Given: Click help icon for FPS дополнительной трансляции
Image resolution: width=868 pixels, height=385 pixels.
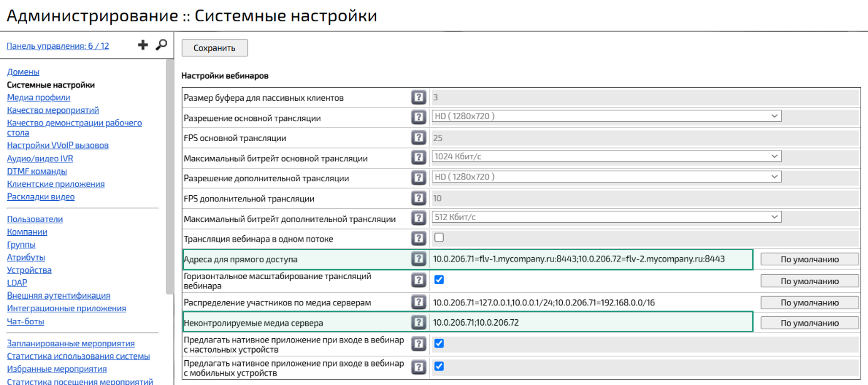Looking at the screenshot, I should [418, 199].
